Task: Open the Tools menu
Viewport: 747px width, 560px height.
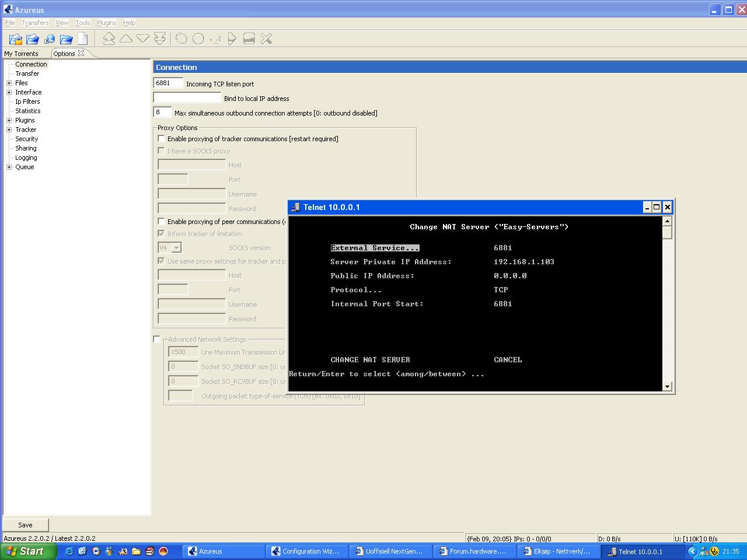Action: [x=83, y=23]
